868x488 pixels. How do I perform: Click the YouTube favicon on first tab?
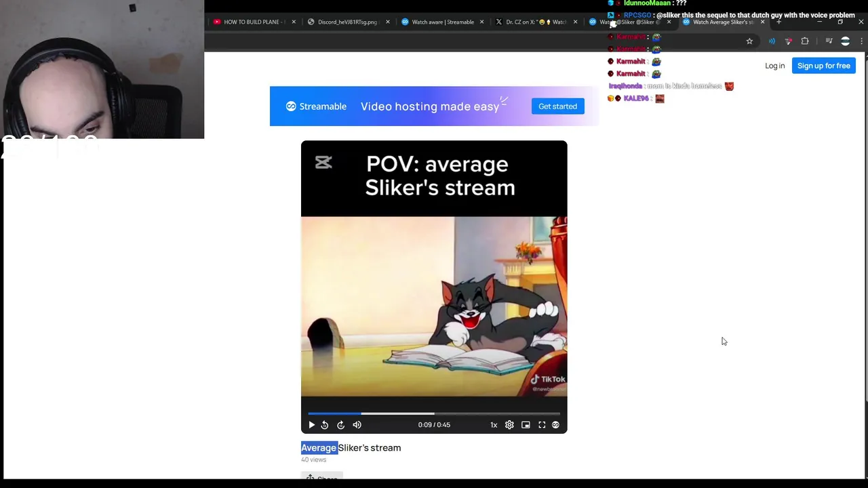tap(217, 22)
